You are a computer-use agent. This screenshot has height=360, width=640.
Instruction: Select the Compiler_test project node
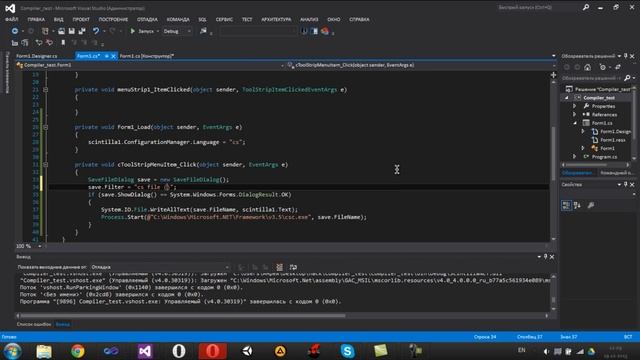[599, 98]
